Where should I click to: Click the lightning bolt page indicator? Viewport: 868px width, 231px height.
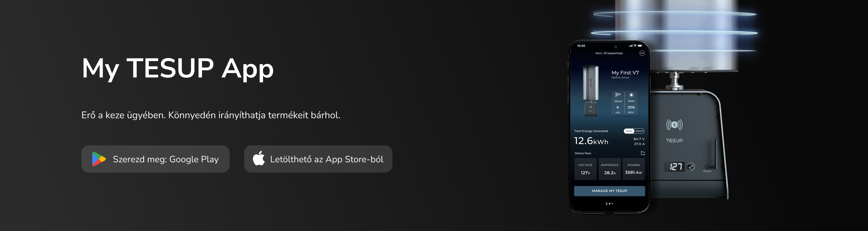coord(607,203)
